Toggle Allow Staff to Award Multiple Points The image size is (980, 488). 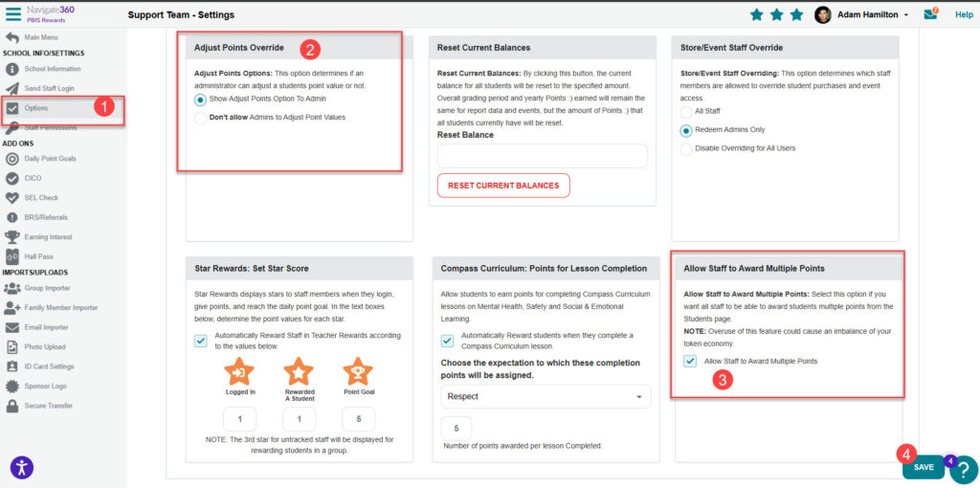pyautogui.click(x=690, y=361)
